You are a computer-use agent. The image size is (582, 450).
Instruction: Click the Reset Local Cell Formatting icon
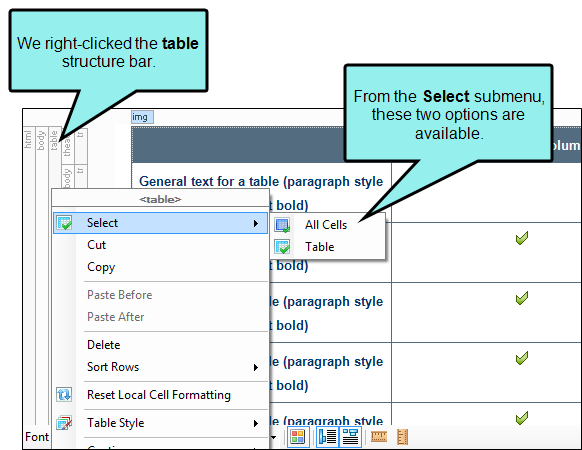coord(64,394)
